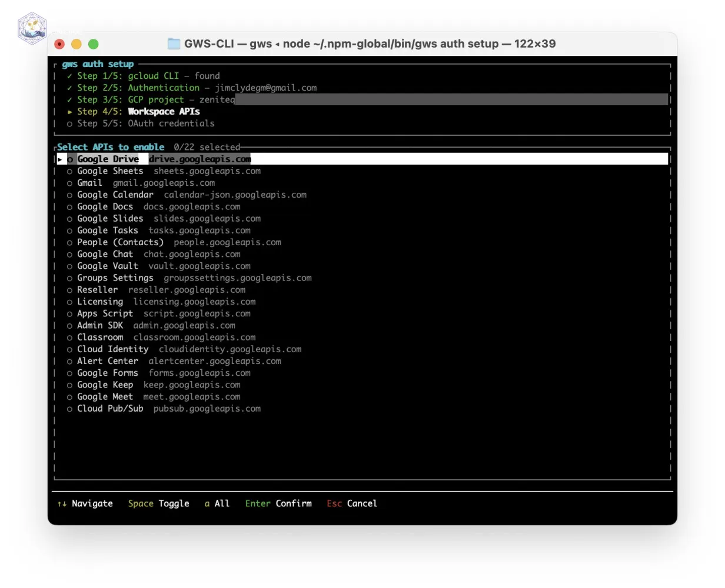Click the groupssettings.googleapis.com endpoint text
Viewport: 725px width, 588px height.
[238, 278]
